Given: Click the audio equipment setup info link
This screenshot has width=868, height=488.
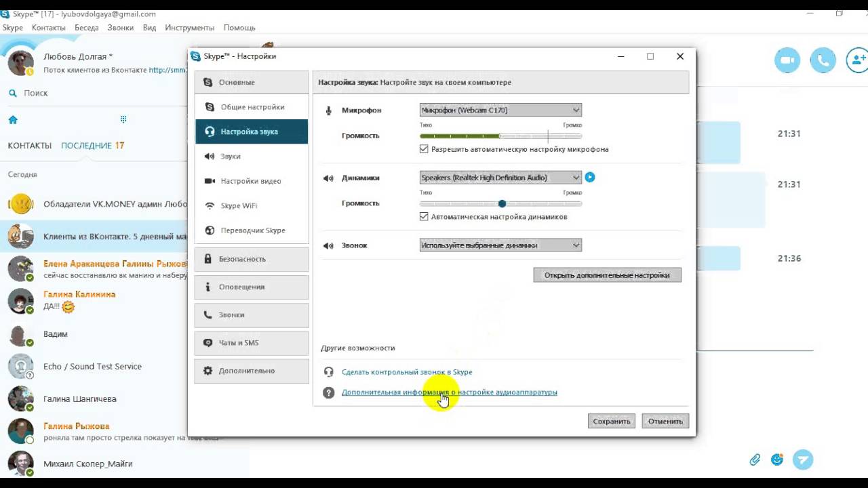Looking at the screenshot, I should tap(450, 392).
